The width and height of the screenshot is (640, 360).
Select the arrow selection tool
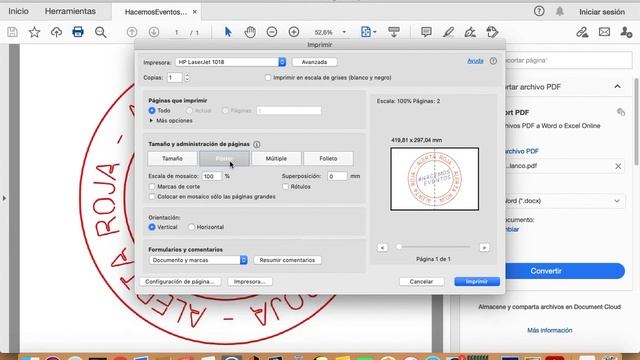(228, 32)
